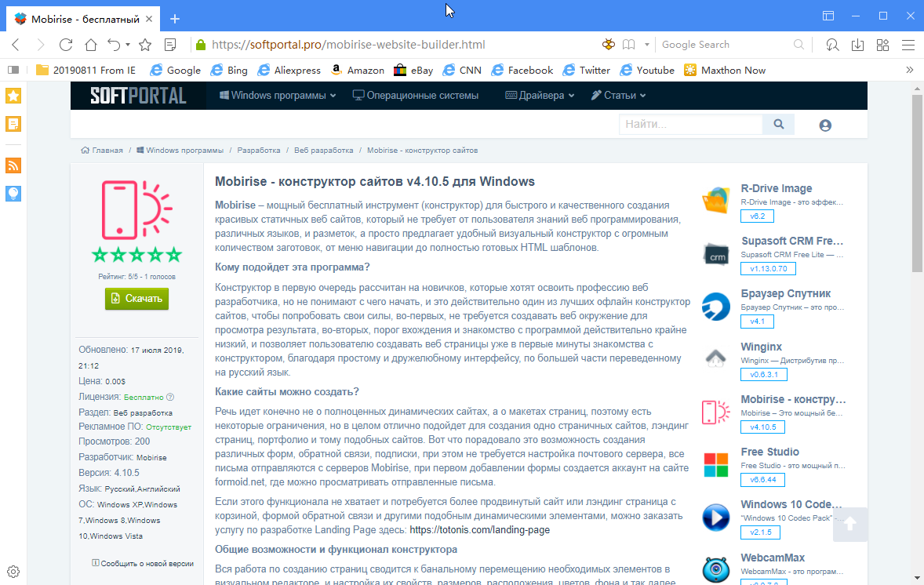Go to Главная breadcrumb link
924x585 pixels.
102,151
